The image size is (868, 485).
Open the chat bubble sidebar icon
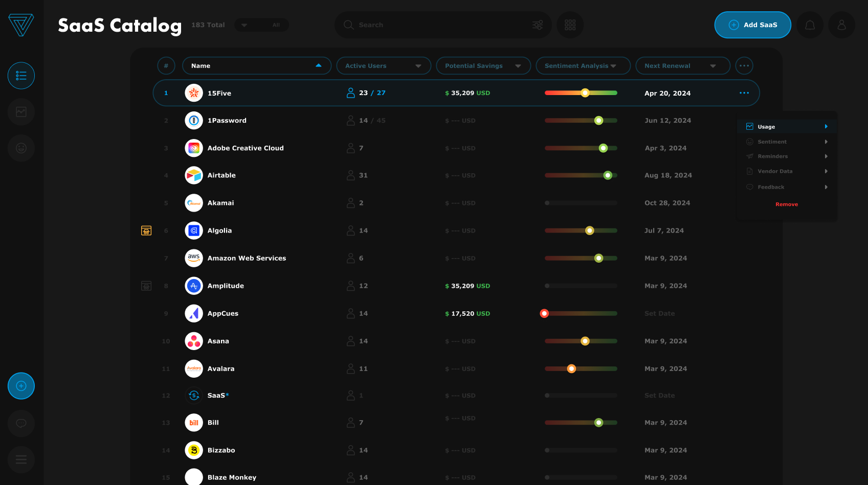tap(21, 423)
